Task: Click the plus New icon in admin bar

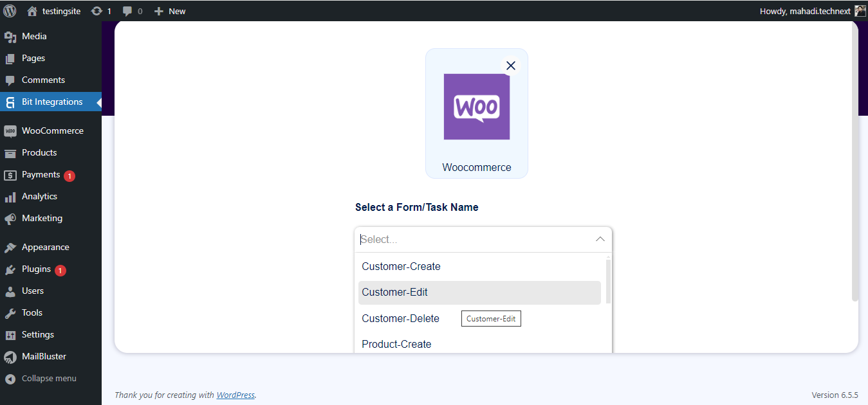Action: coord(159,11)
